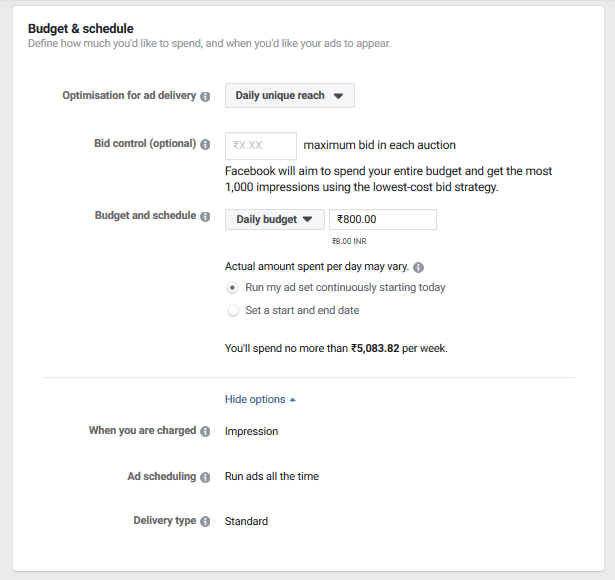Open the Daily unique reach dropdown

point(289,95)
